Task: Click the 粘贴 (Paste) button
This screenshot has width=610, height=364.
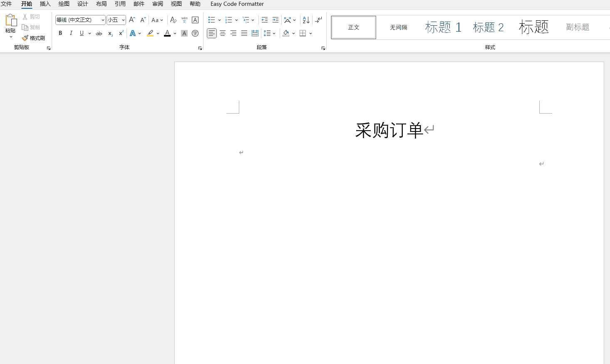Action: (10, 25)
